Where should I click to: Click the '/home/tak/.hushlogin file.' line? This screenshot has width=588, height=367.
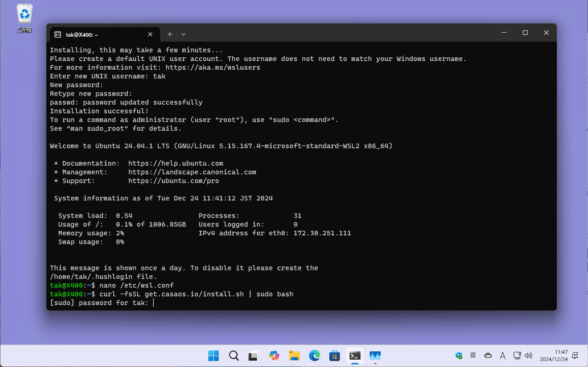tap(103, 277)
